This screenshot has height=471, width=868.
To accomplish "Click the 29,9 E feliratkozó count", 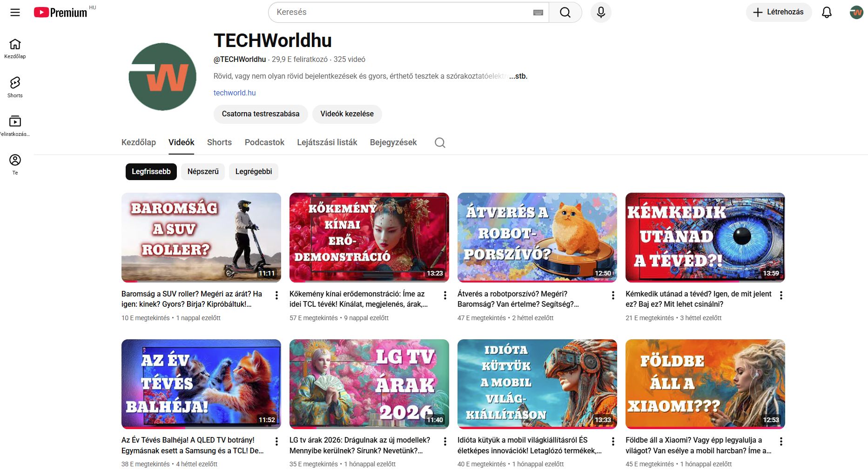I will coord(300,60).
